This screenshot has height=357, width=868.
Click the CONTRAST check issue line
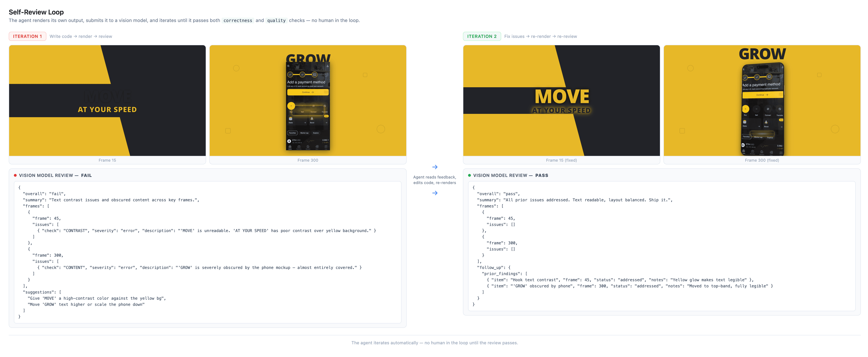(206, 231)
